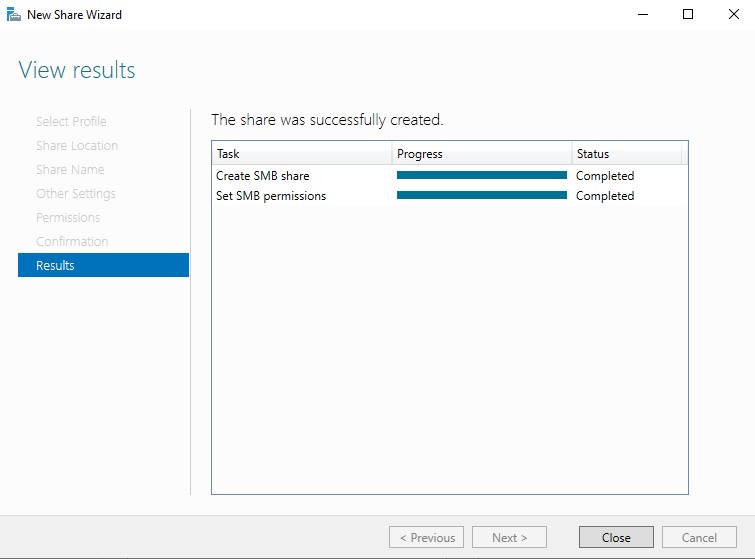
Task: Select the Create SMB share task row
Action: [263, 176]
